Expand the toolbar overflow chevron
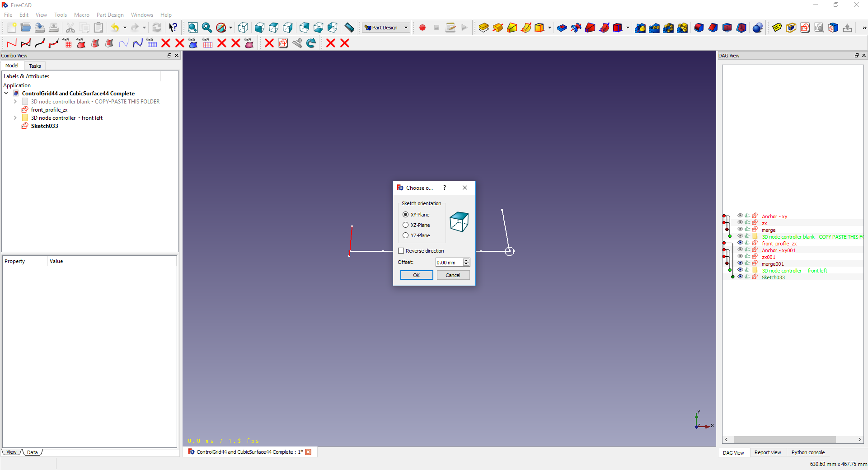Viewport: 868px width, 470px height. point(864,28)
